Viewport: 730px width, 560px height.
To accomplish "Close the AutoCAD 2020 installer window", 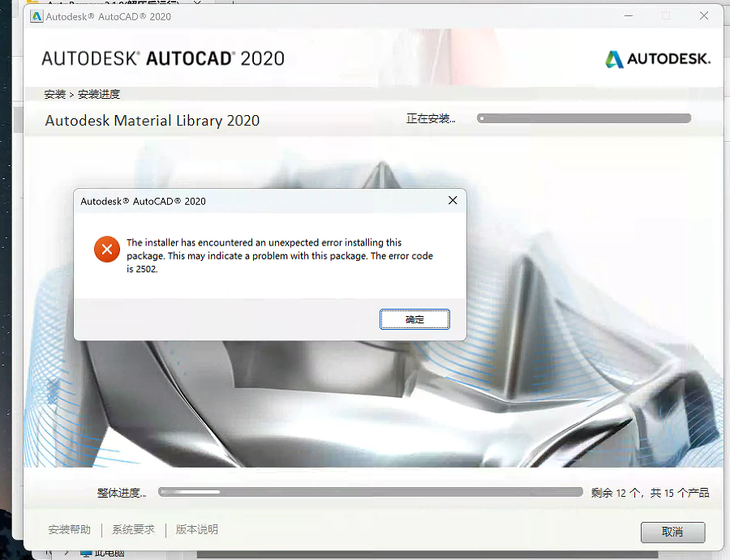I will (x=704, y=16).
